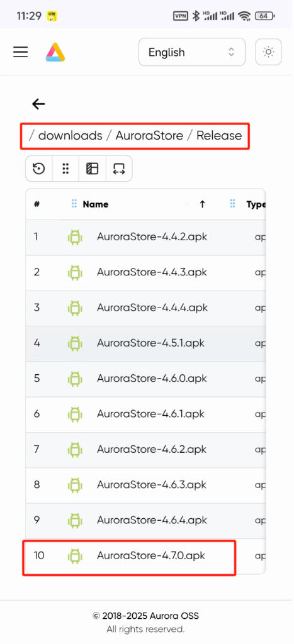Click the # column header
294x644 pixels.
coord(37,204)
